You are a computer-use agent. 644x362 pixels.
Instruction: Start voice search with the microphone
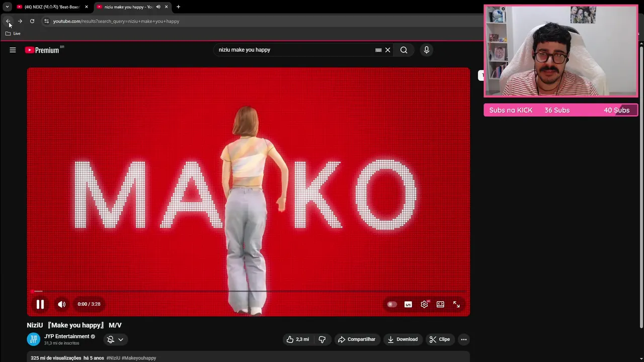(x=427, y=50)
